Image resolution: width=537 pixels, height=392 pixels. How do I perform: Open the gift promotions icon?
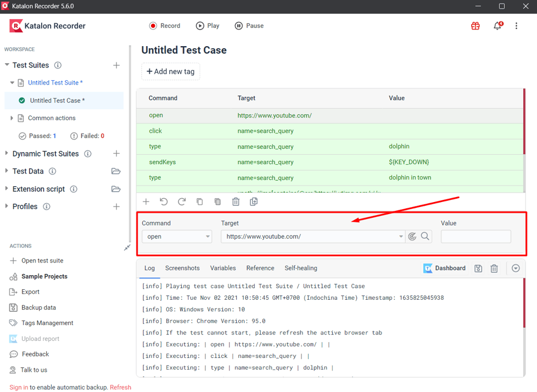(x=475, y=25)
